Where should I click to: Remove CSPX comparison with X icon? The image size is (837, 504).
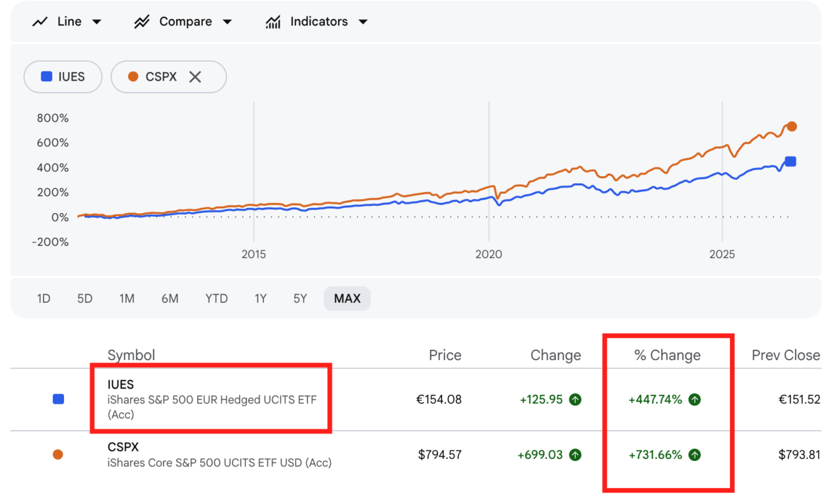click(x=195, y=77)
